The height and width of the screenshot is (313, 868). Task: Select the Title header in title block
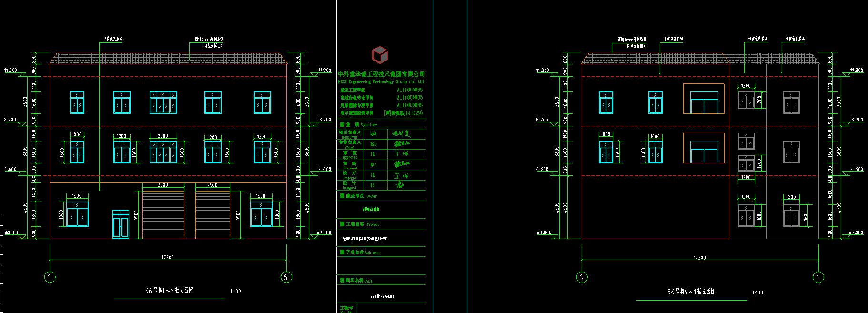click(x=356, y=281)
